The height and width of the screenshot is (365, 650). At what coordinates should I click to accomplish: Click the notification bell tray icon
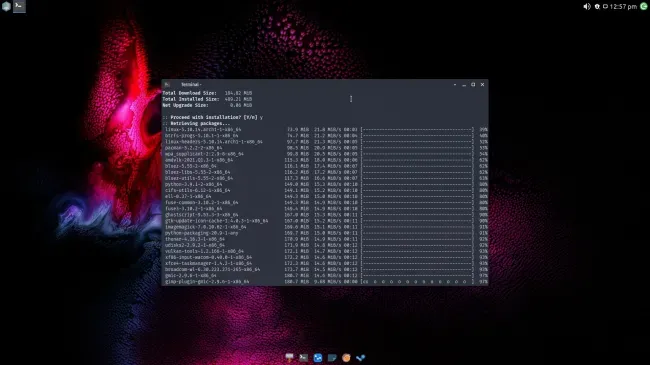597,6
